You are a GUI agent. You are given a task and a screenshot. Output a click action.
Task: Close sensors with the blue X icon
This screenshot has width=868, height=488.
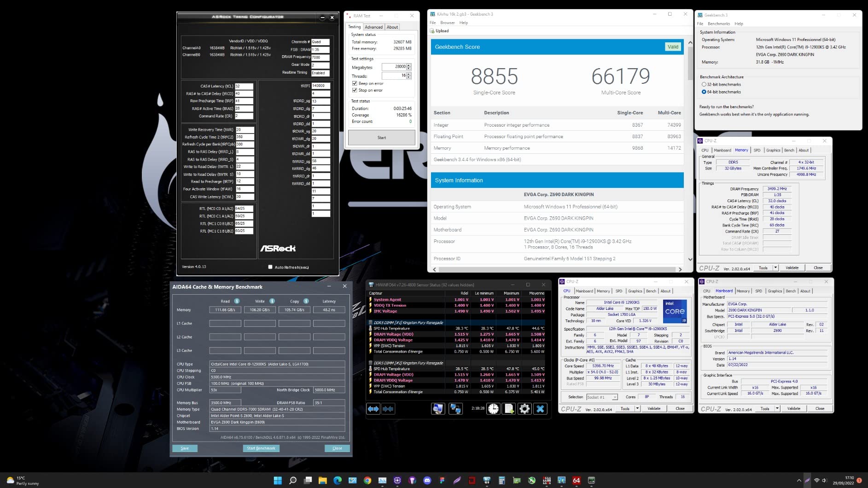point(540,409)
